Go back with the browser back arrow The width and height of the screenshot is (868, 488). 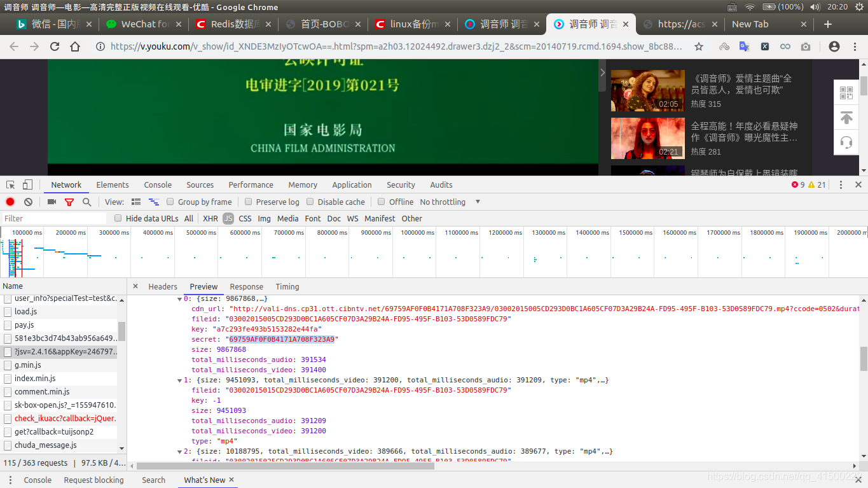point(14,46)
